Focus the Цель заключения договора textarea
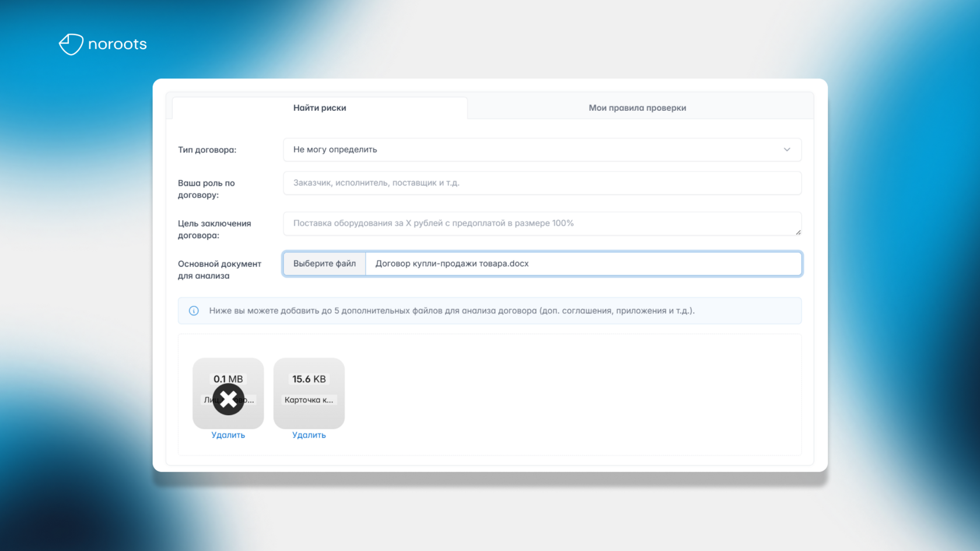The width and height of the screenshot is (980, 551). [x=542, y=223]
